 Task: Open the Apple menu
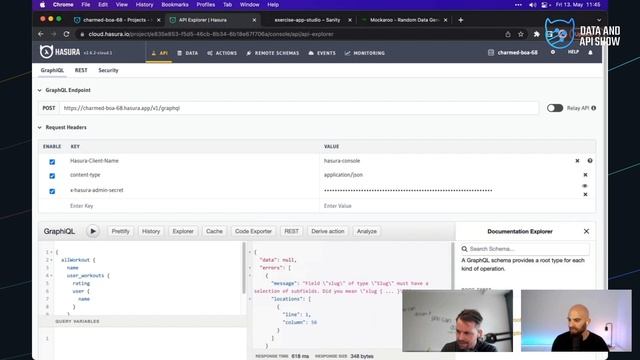42,5
